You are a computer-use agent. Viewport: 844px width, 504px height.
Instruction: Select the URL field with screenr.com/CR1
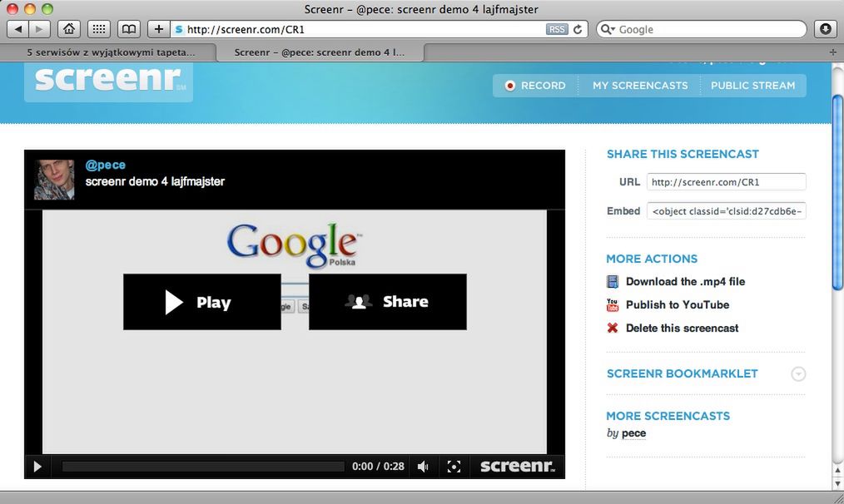(x=726, y=182)
